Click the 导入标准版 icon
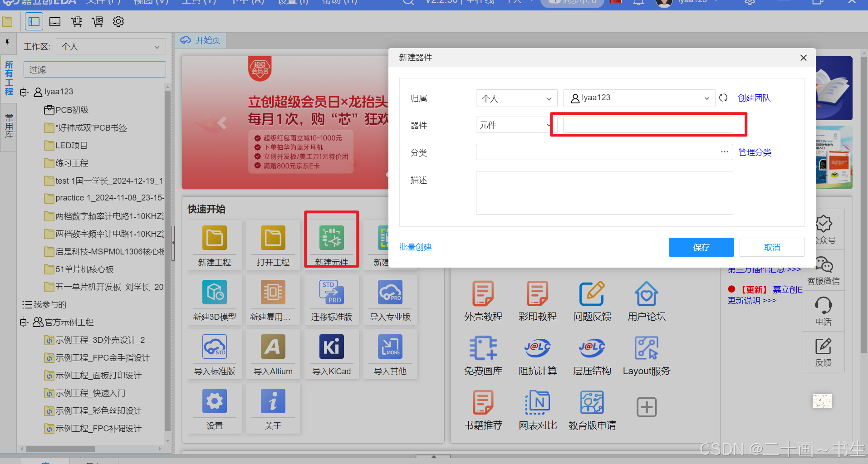Screen dimensions: 868x464 coord(215,347)
